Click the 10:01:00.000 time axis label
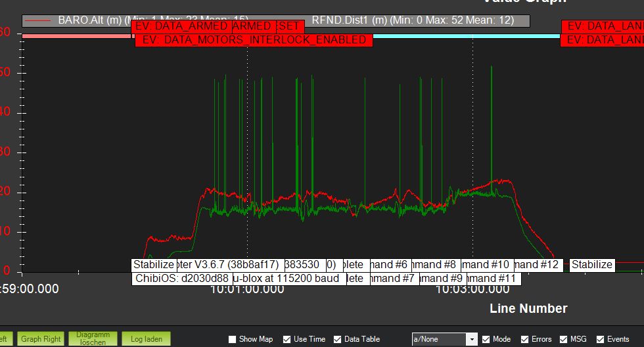Viewport: 644px width, 347px height. coord(247,290)
